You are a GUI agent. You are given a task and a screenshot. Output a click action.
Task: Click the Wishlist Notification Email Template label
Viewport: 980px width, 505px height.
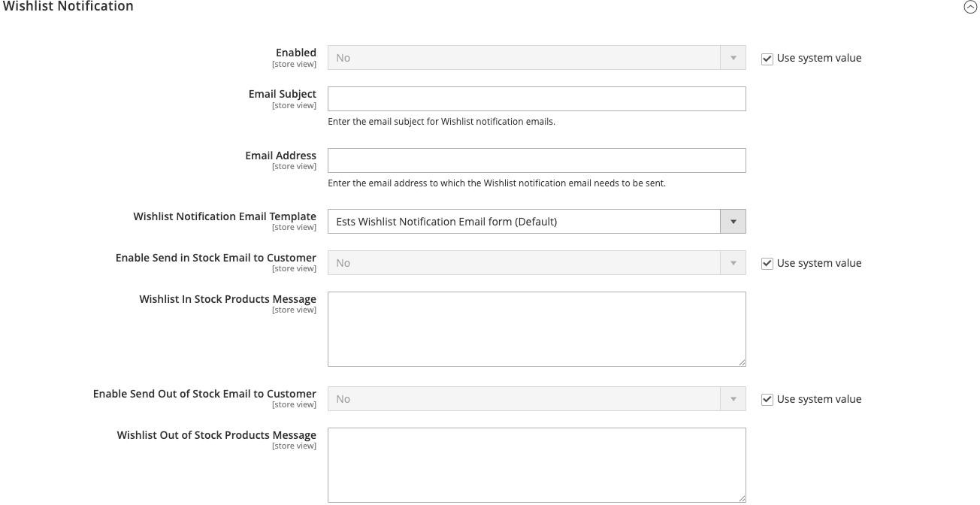point(225,216)
